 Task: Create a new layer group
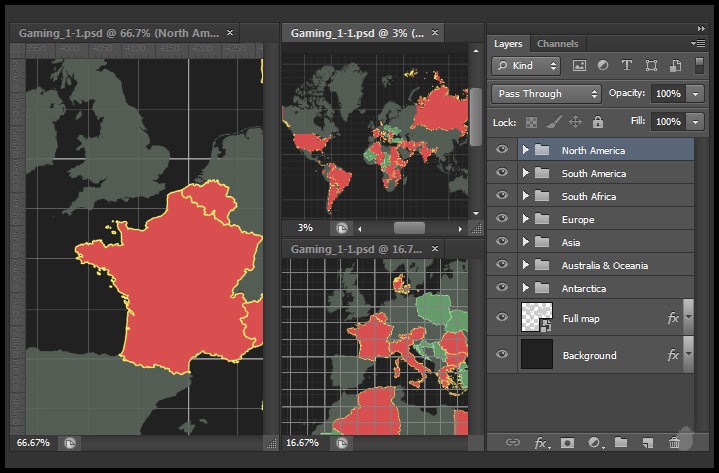pyautogui.click(x=621, y=442)
